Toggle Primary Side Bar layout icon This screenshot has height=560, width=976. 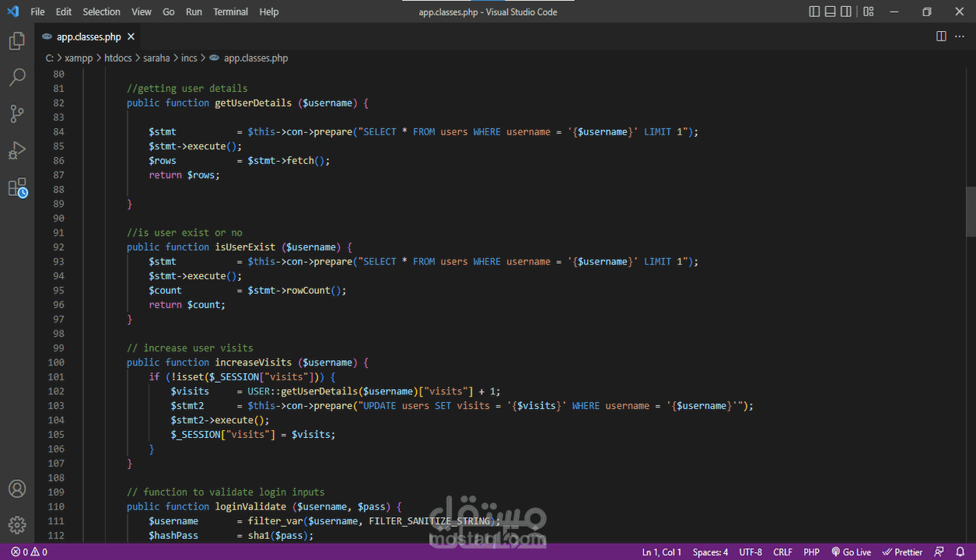(x=814, y=12)
